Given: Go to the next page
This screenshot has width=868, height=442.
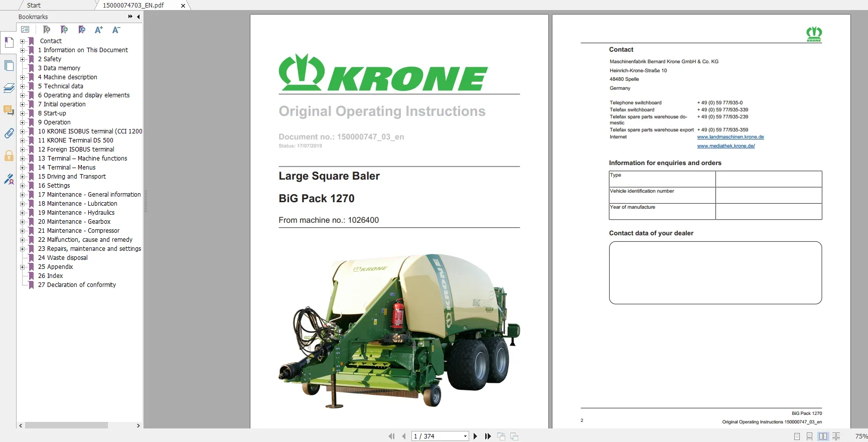Looking at the screenshot, I should tap(475, 436).
